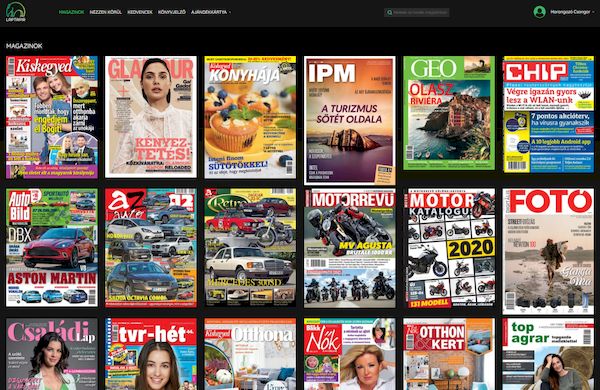Screen dimensions: 600x390
Task: Focus the magazine search field
Action: 417,13
